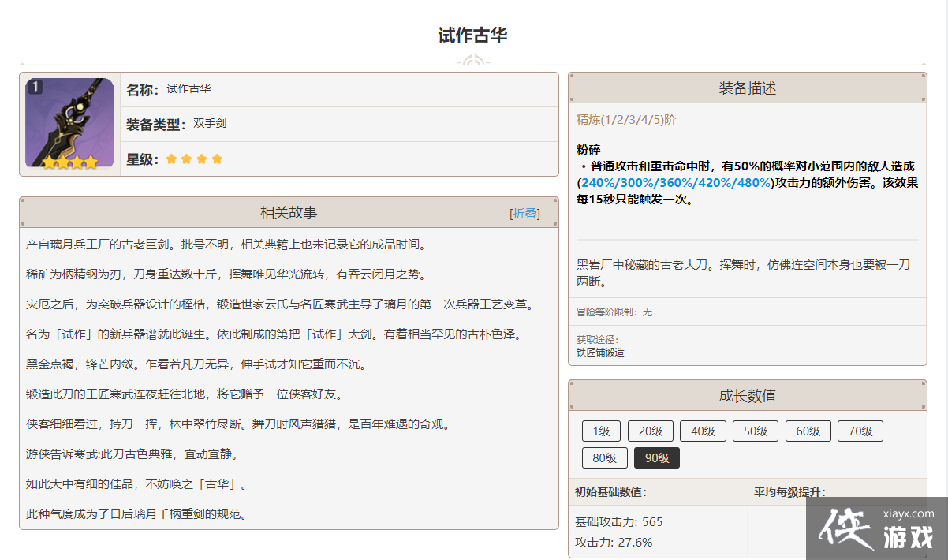948x560 pixels.
Task: View 80级 growth values
Action: coord(604,458)
